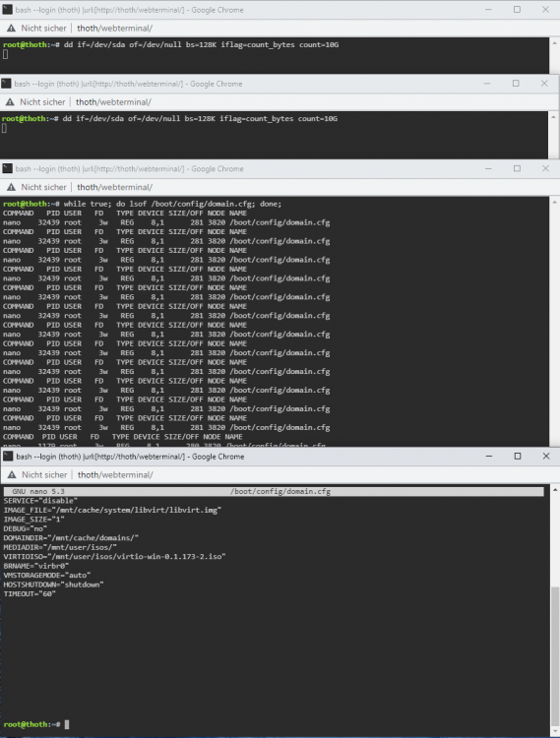Click the terminal icon in the topmost window title bar

pos(8,10)
